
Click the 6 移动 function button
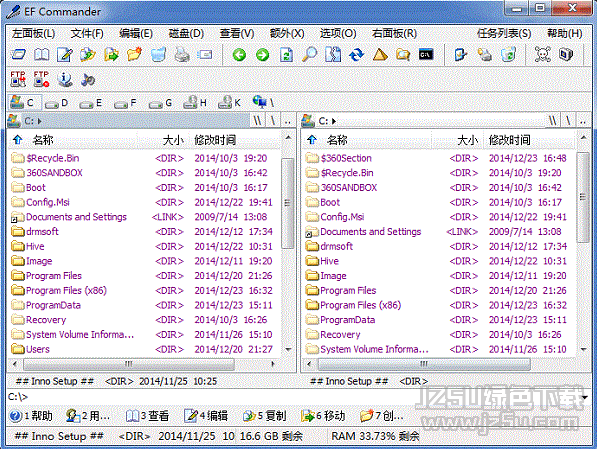[x=323, y=416]
